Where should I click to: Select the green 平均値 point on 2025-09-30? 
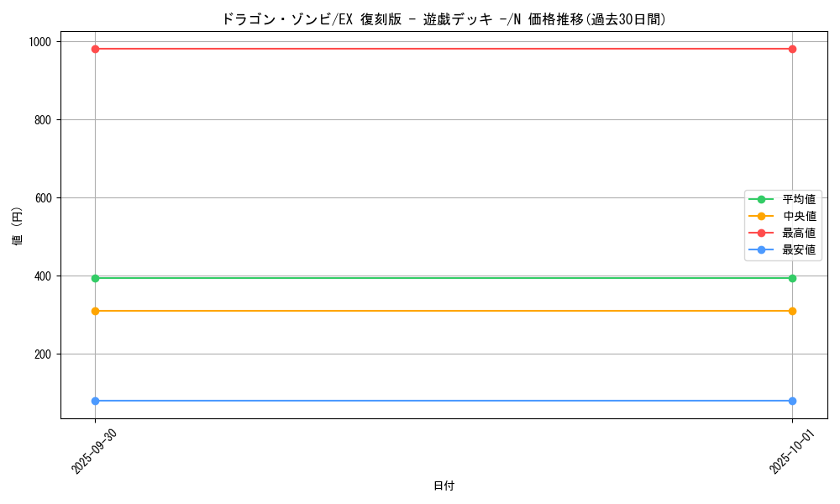(95, 278)
